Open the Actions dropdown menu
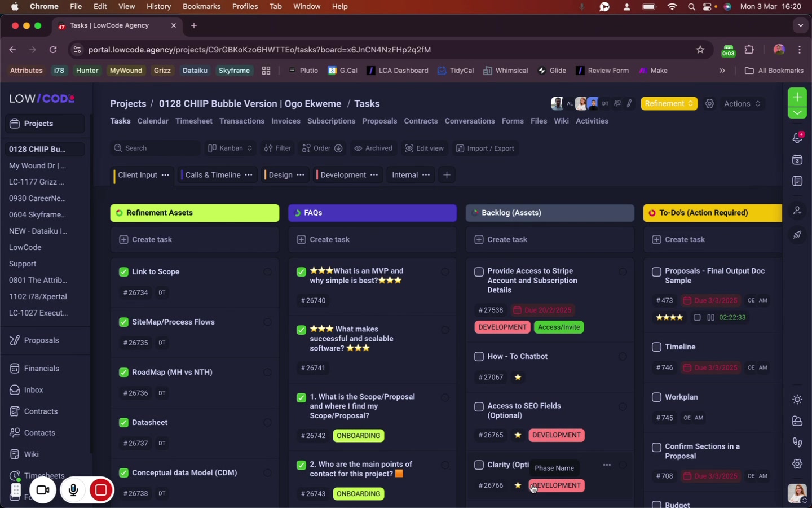 point(742,104)
